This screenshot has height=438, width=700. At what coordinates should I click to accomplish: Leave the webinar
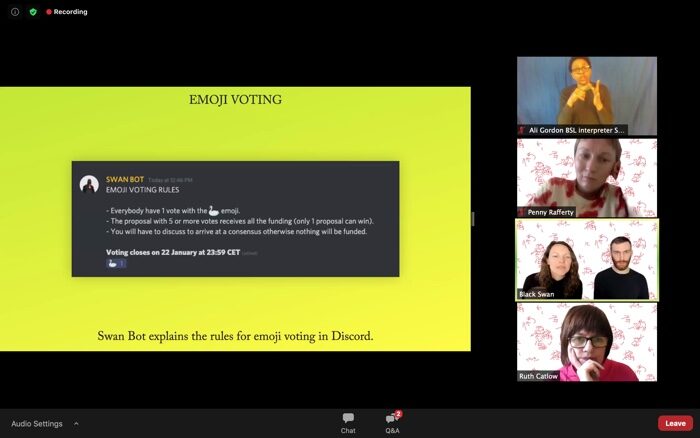coord(675,423)
